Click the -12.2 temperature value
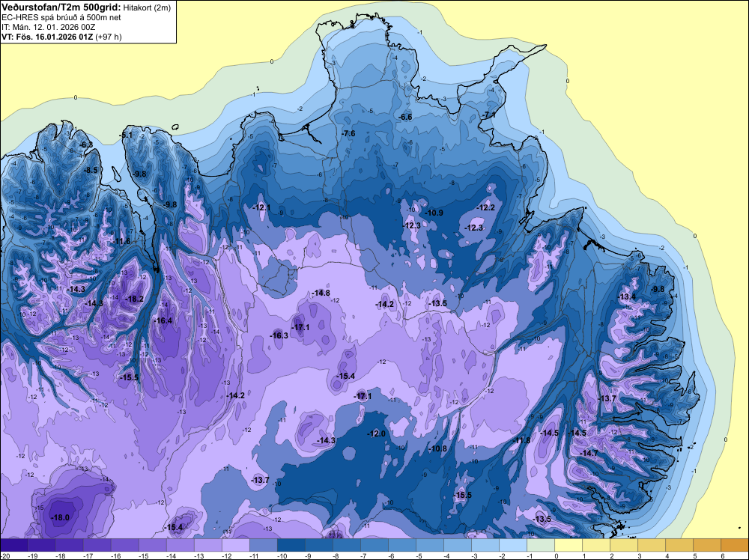The height and width of the screenshot is (560, 749). [486, 207]
